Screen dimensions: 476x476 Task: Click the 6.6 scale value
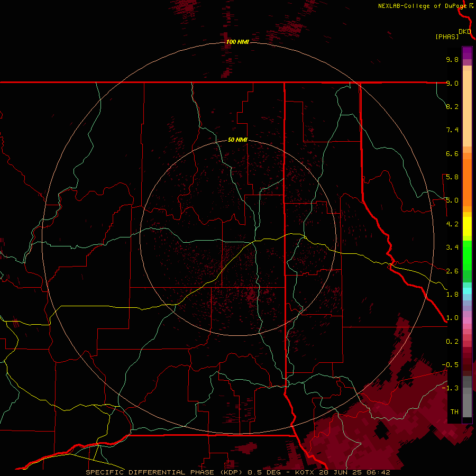point(452,153)
